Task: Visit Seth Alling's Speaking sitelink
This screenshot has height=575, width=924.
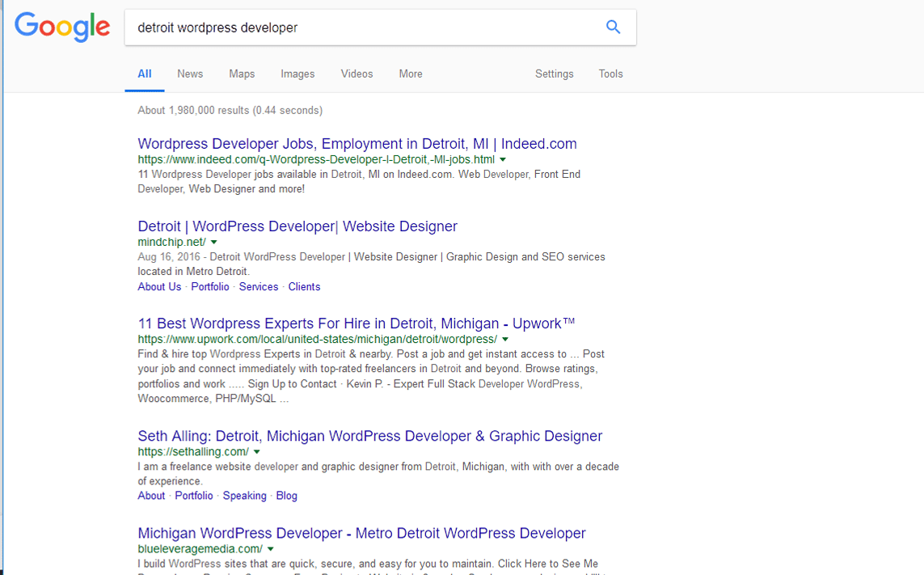Action: (x=244, y=496)
